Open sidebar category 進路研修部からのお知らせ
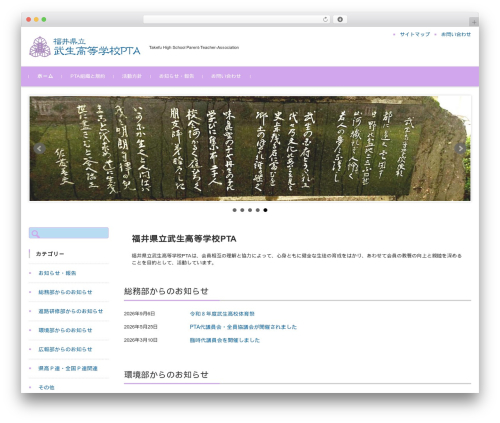500x423 pixels. pos(70,311)
